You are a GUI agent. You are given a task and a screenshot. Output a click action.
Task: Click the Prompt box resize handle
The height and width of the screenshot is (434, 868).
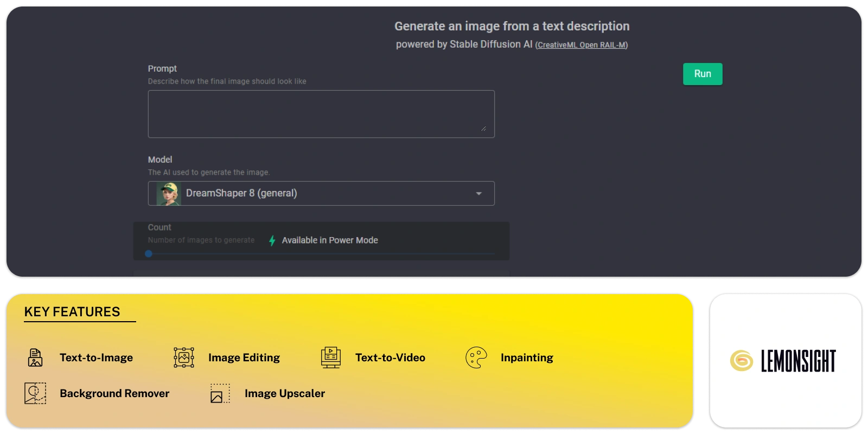click(483, 129)
